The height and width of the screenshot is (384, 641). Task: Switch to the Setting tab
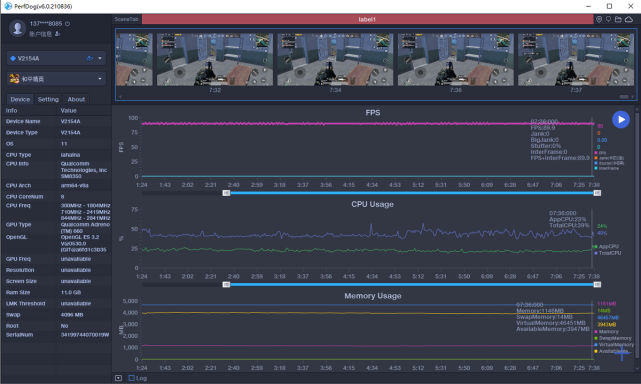point(48,99)
